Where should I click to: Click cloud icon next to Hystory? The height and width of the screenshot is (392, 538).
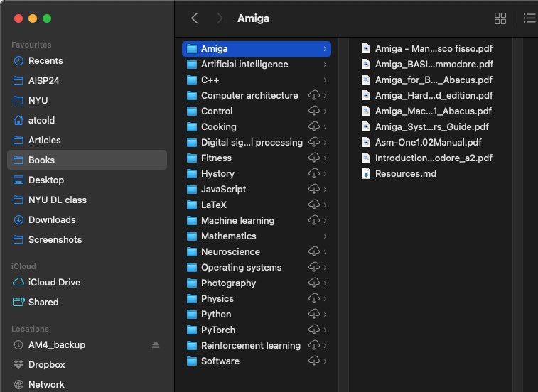(314, 173)
